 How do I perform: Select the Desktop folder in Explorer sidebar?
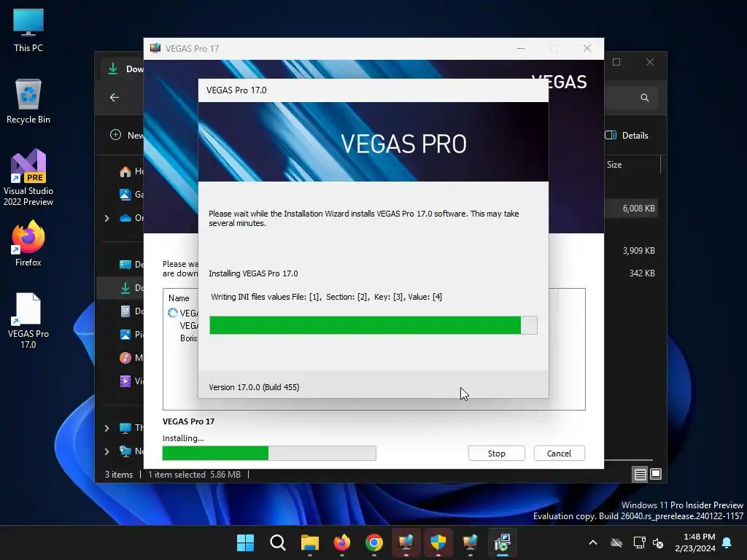[131, 264]
